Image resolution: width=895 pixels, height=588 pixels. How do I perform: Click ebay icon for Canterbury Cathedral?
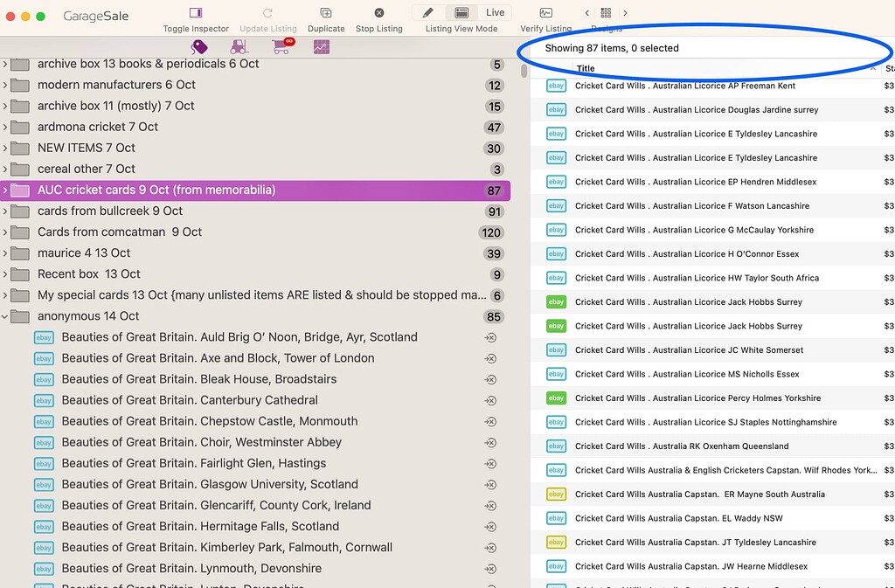click(x=44, y=401)
